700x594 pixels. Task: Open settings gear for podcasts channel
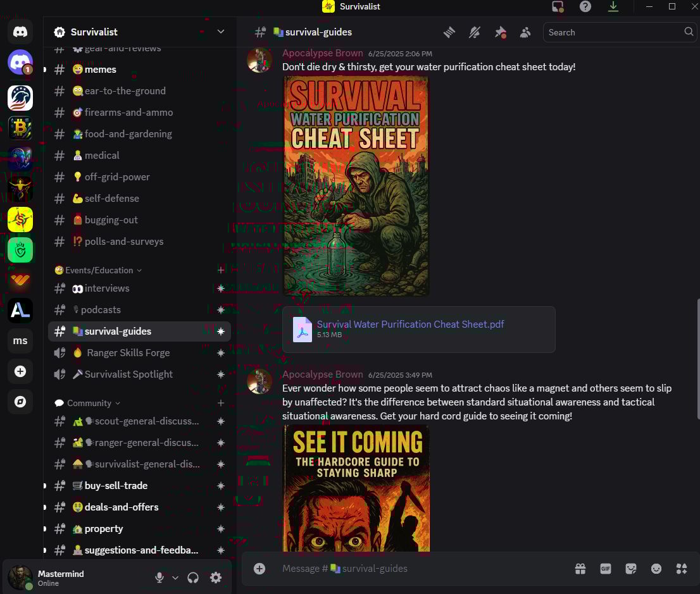[220, 310]
